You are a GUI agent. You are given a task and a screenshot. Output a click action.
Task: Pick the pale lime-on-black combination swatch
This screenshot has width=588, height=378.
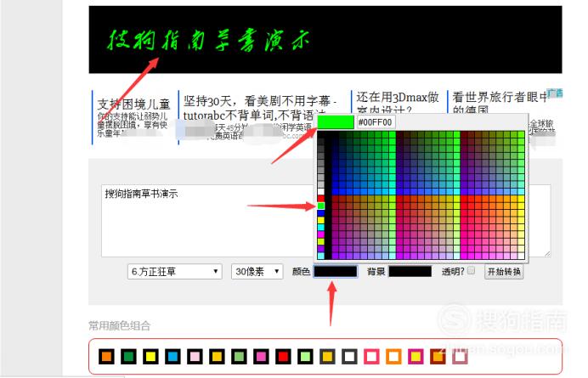305,356
